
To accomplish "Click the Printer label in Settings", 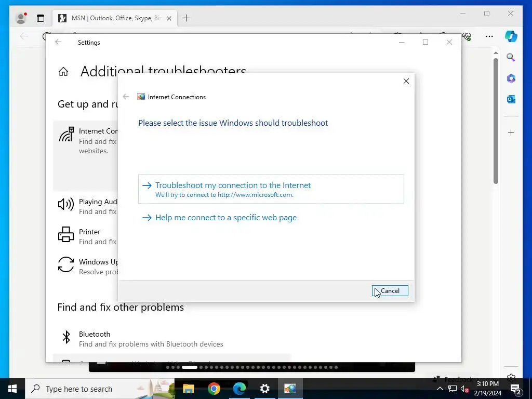I will [89, 232].
